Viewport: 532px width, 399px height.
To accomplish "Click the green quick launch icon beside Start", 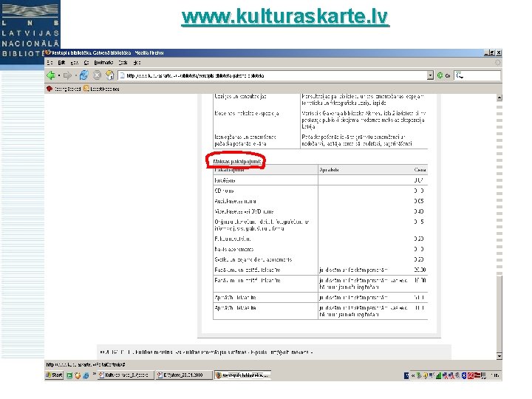I will [69, 375].
